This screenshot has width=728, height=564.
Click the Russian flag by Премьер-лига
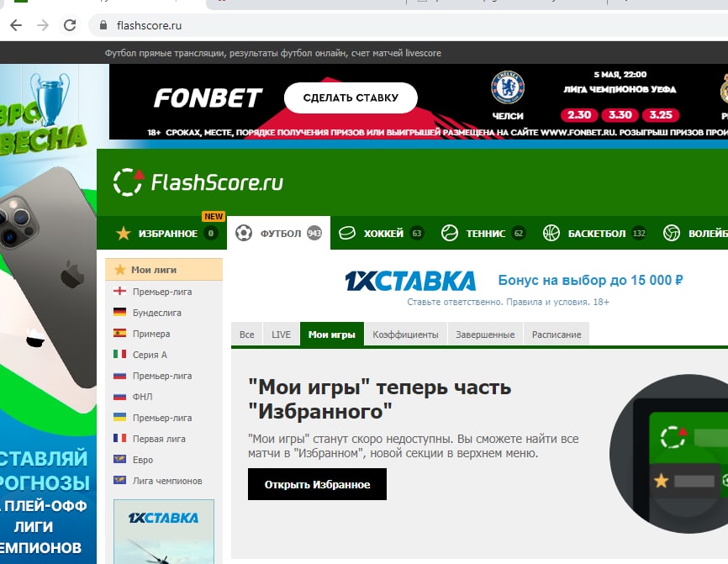tap(119, 375)
